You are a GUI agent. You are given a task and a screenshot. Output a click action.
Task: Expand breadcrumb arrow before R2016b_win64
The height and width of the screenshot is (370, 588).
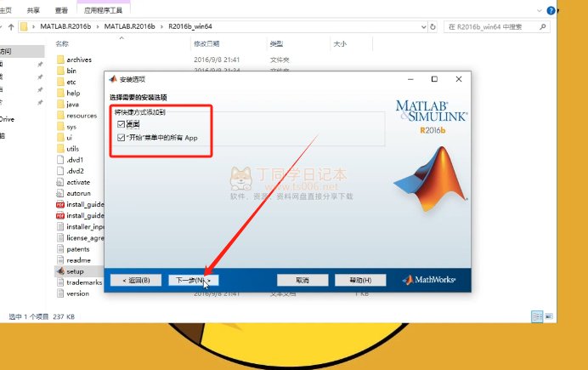[161, 26]
